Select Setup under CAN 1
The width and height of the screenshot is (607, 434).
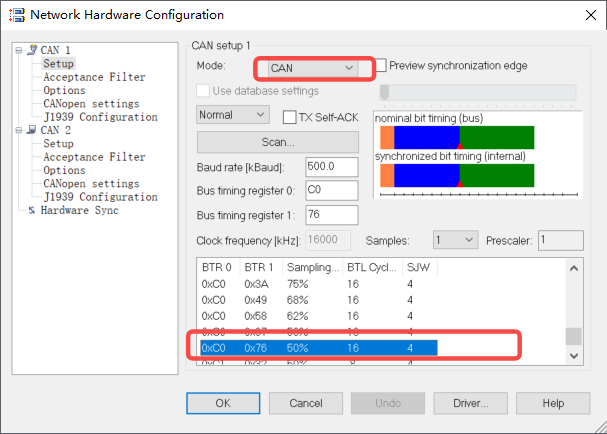(58, 63)
